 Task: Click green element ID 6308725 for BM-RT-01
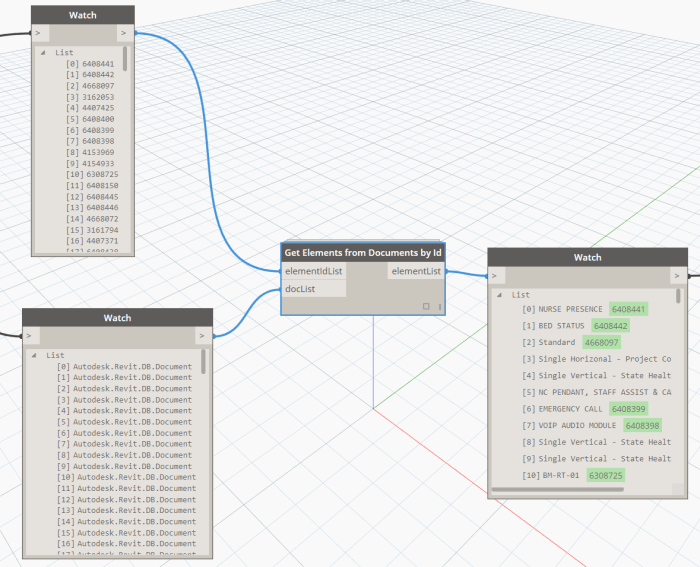click(605, 475)
